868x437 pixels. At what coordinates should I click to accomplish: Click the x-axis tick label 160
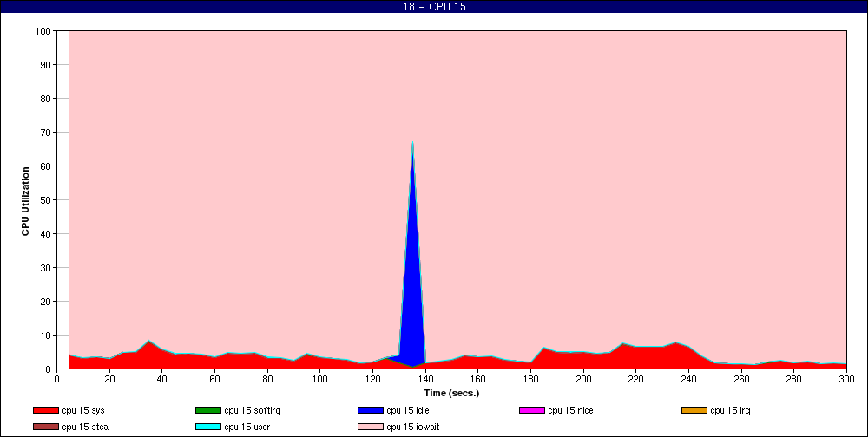pyautogui.click(x=477, y=380)
